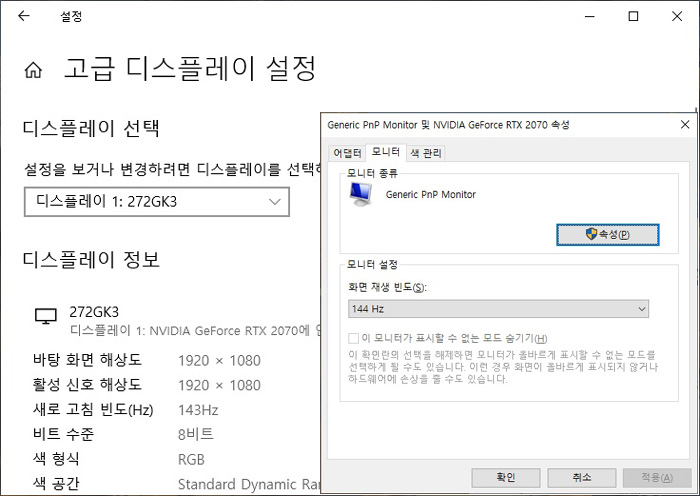Click the Generic PnP Monitor label

pos(431,195)
